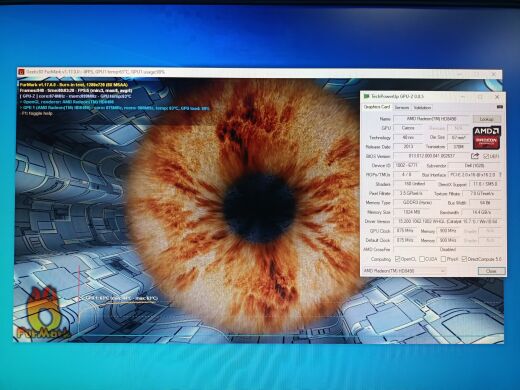520x390 pixels.
Task: Toggle the UEFI checkbox in GPU-Z
Action: point(486,156)
